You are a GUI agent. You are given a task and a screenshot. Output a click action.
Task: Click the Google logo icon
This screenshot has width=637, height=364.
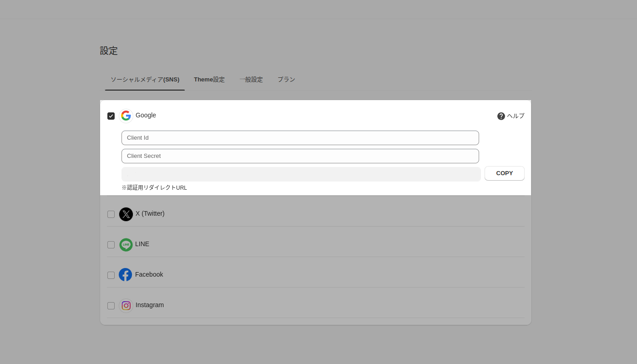point(126,116)
